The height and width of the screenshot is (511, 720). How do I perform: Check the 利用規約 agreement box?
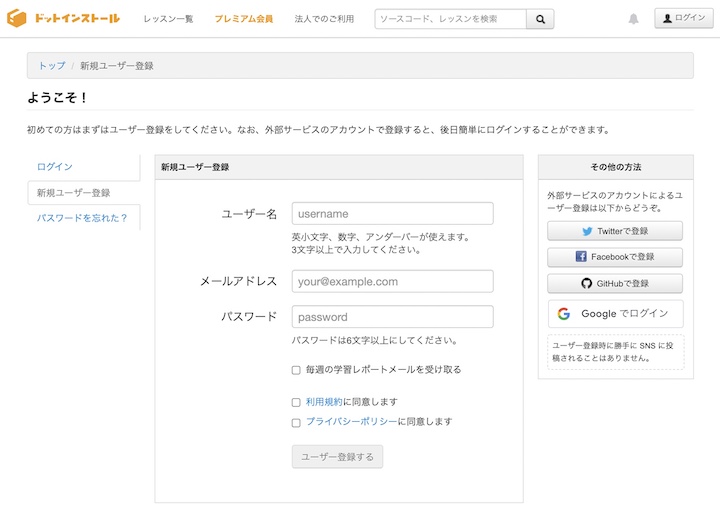296,402
